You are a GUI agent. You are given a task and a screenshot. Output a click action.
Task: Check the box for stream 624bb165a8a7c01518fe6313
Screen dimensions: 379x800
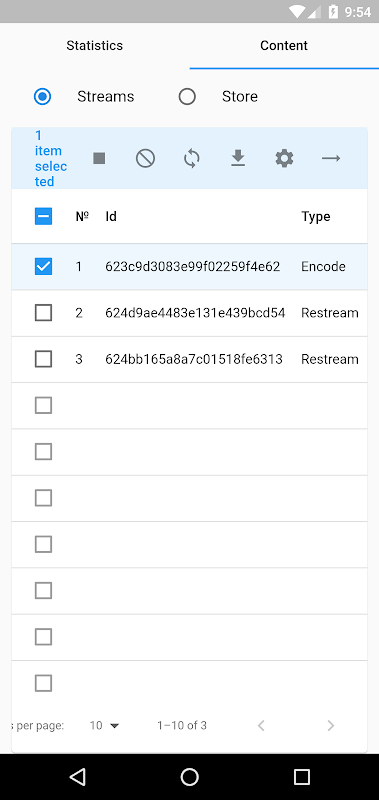click(43, 359)
